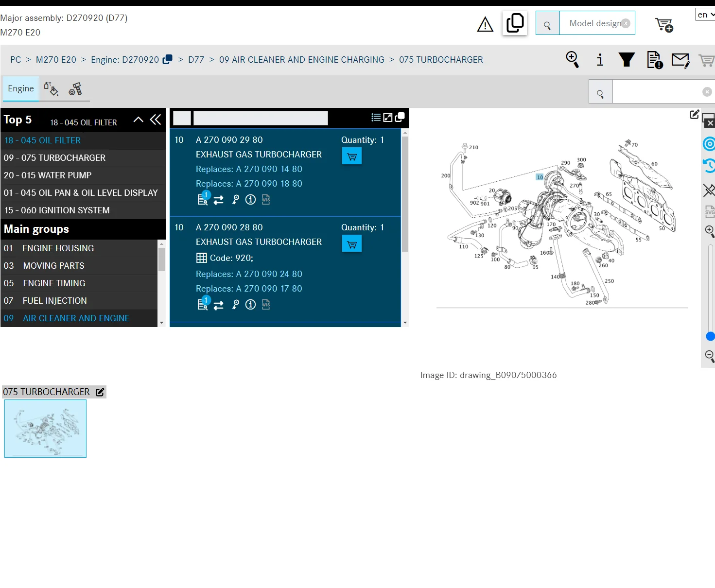Select 01 - 045 OIL PAN & OIL LEVEL DISPLAY
This screenshot has height=588, width=715.
tap(83, 193)
